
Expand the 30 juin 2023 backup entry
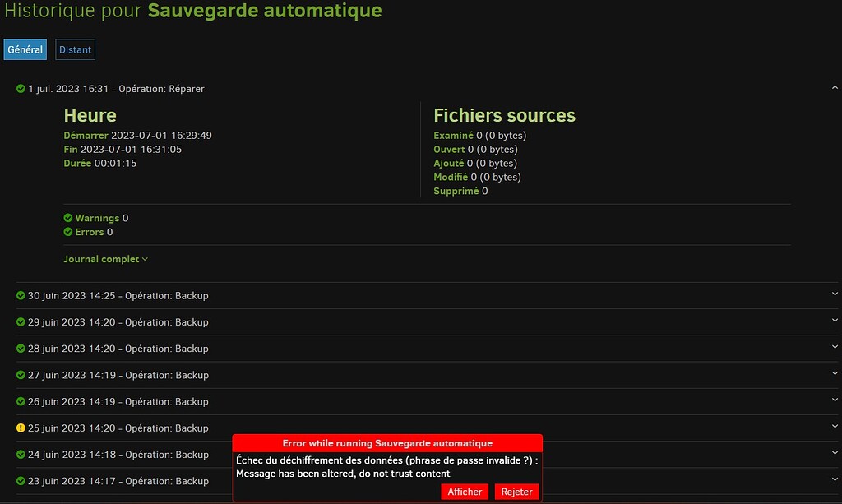coord(835,294)
